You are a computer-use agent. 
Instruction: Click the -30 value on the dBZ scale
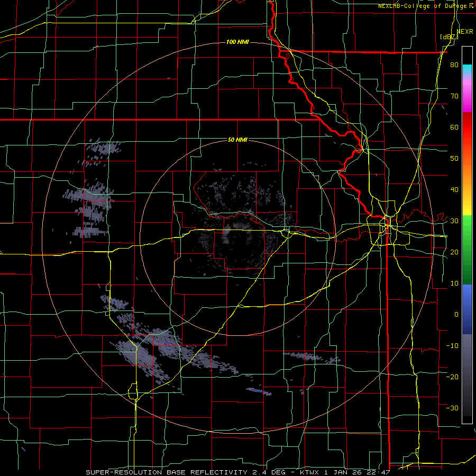[452, 408]
